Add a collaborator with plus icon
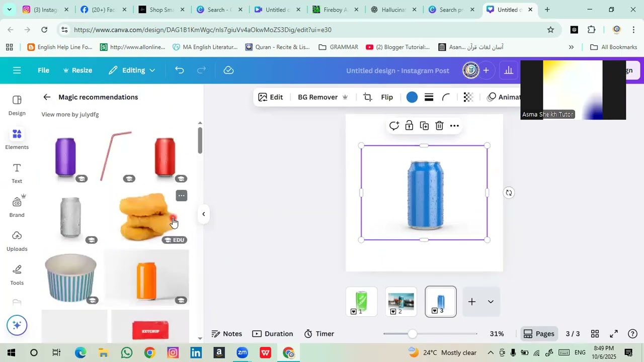The image size is (644, 362). (x=486, y=70)
